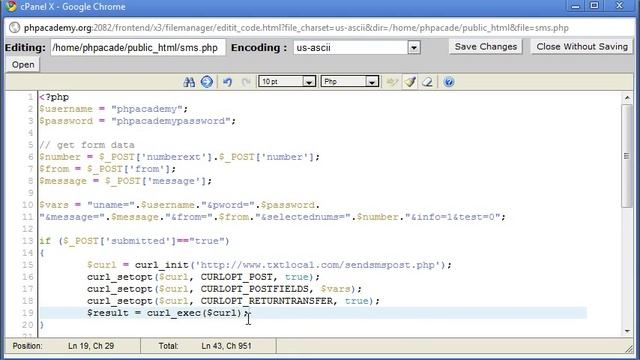Open editor help with blue question icon
This screenshot has width=640, height=360.
[449, 82]
